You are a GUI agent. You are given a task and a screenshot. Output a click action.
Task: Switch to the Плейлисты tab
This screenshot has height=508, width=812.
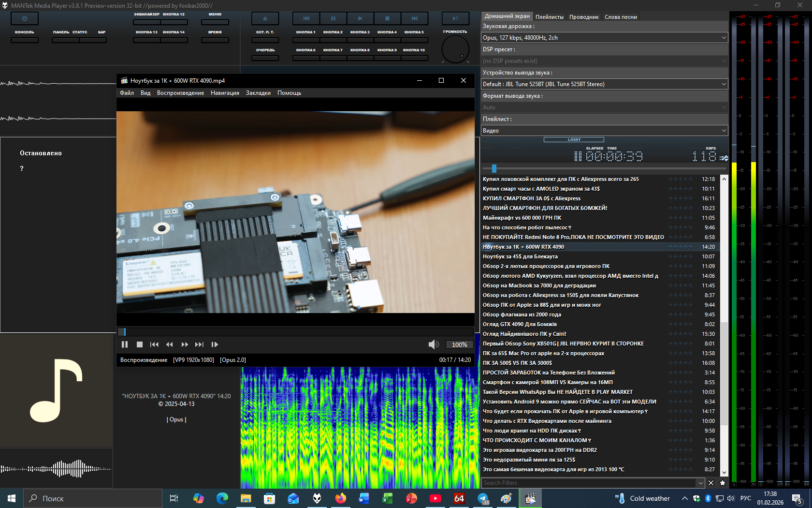tap(549, 17)
